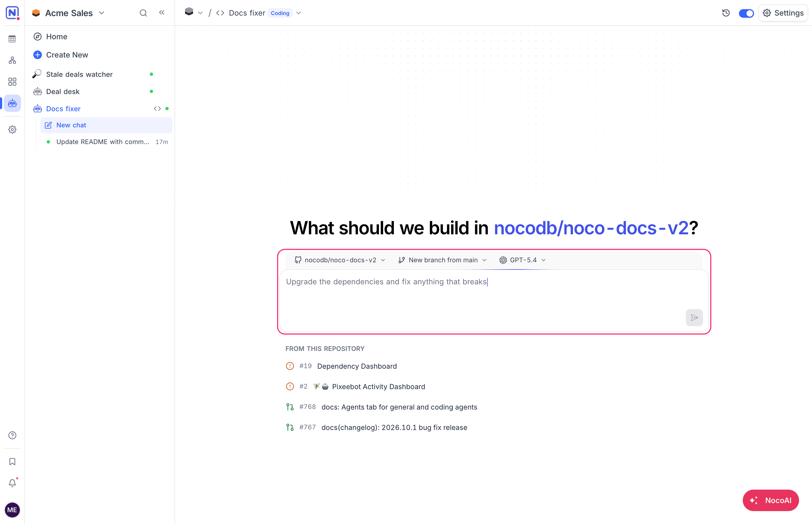This screenshot has width=812, height=524.
Task: Click the 17m timestamp on README chat
Action: tap(162, 142)
